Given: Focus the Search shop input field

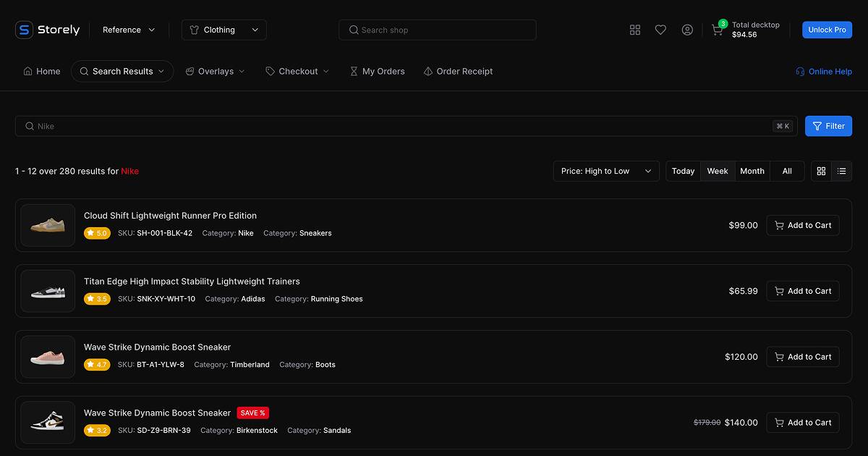Looking at the screenshot, I should 438,30.
